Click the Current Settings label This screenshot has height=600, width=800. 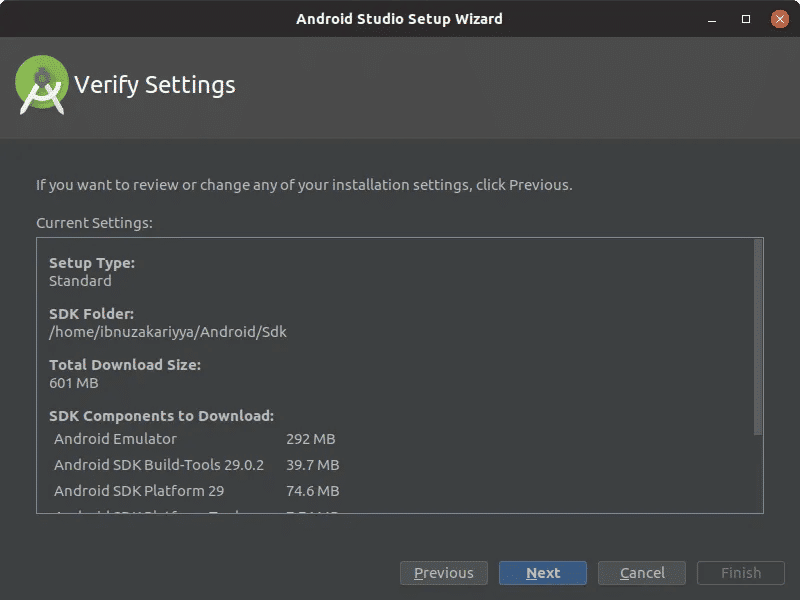[94, 223]
